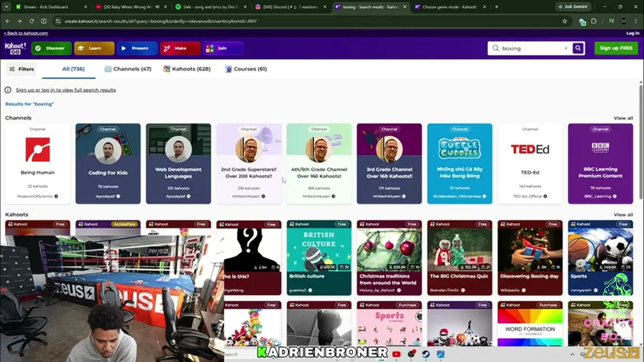Switch to the Kahoots (628) tab

pyautogui.click(x=187, y=69)
